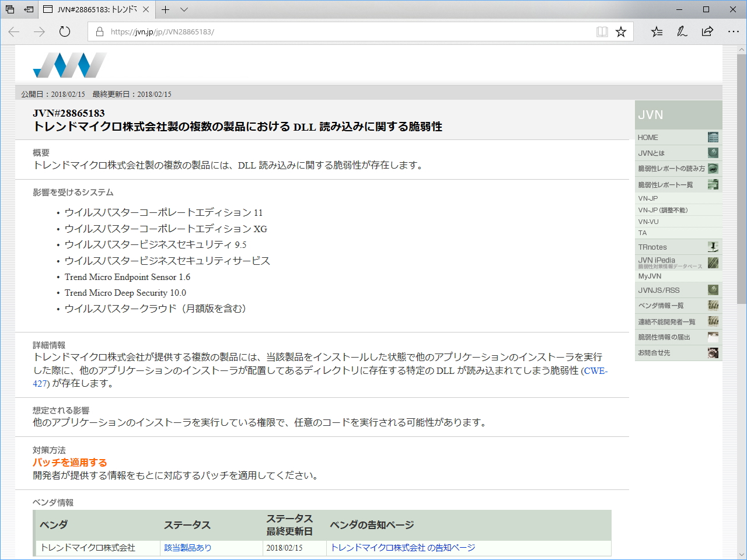Viewport: 747px width, 560px height.
Task: Click the HTTPS lock icon in address bar
Action: click(x=99, y=32)
